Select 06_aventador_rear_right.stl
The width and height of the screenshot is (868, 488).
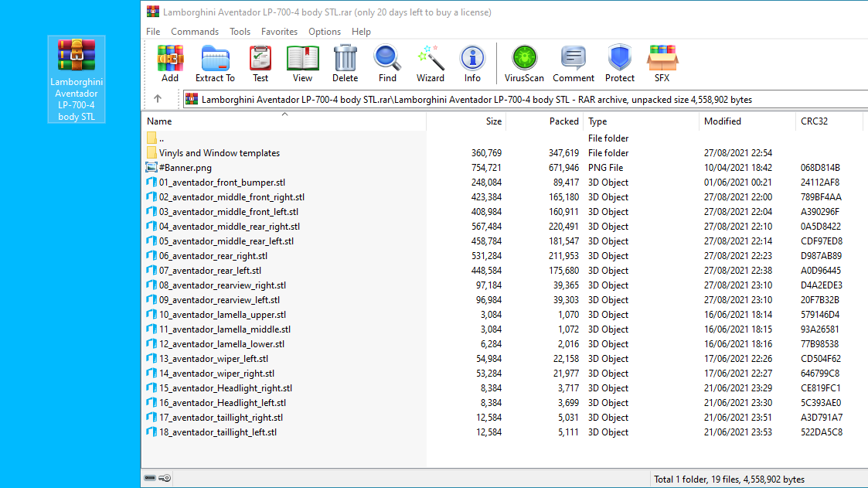213,255
